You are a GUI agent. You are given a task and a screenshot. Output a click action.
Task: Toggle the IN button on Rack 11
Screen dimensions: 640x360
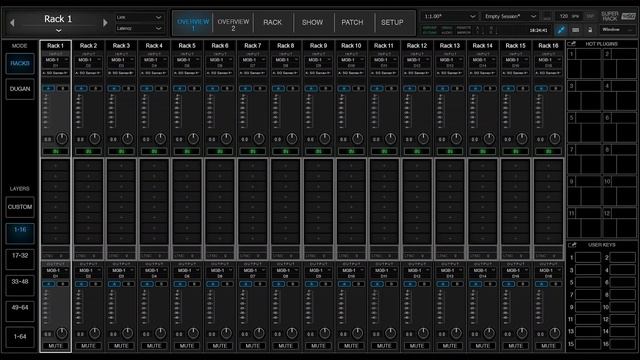click(384, 151)
